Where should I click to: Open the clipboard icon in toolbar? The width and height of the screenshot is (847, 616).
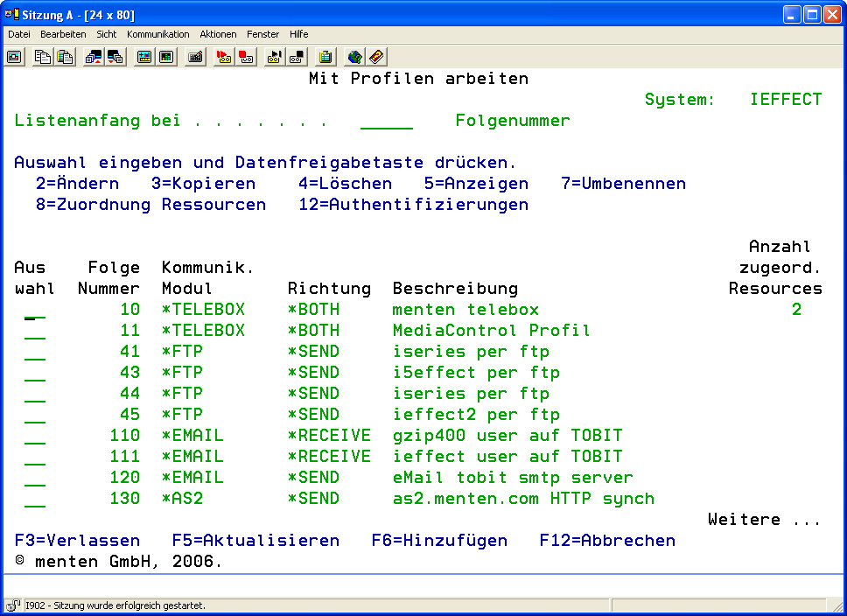[325, 57]
